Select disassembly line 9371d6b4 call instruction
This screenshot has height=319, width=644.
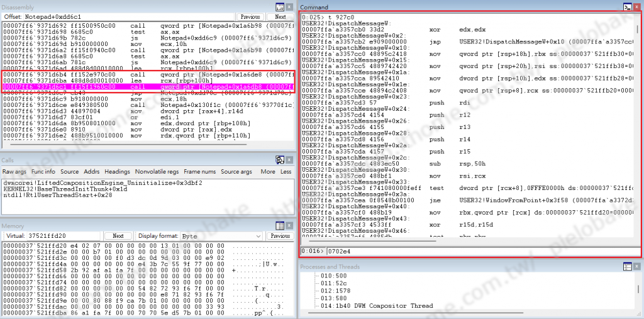click(148, 74)
